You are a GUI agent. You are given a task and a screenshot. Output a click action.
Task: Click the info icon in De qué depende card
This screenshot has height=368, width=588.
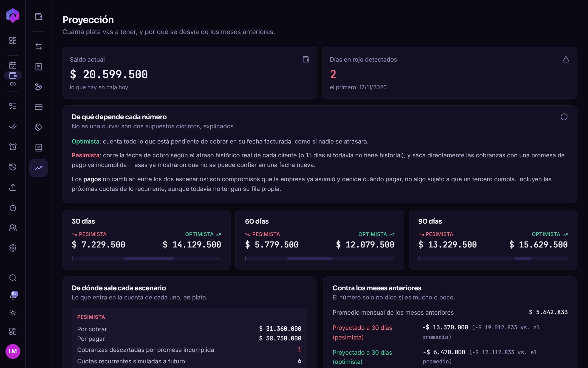point(564,117)
